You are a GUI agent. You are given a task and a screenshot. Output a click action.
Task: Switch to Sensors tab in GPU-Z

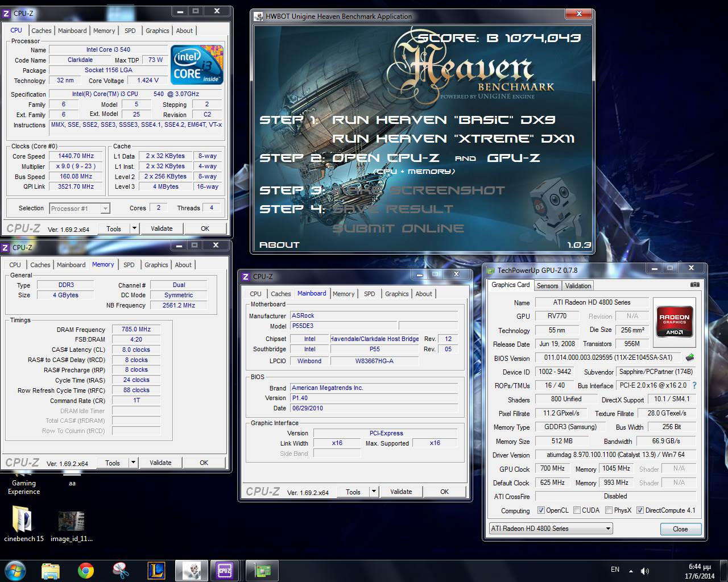(x=547, y=286)
